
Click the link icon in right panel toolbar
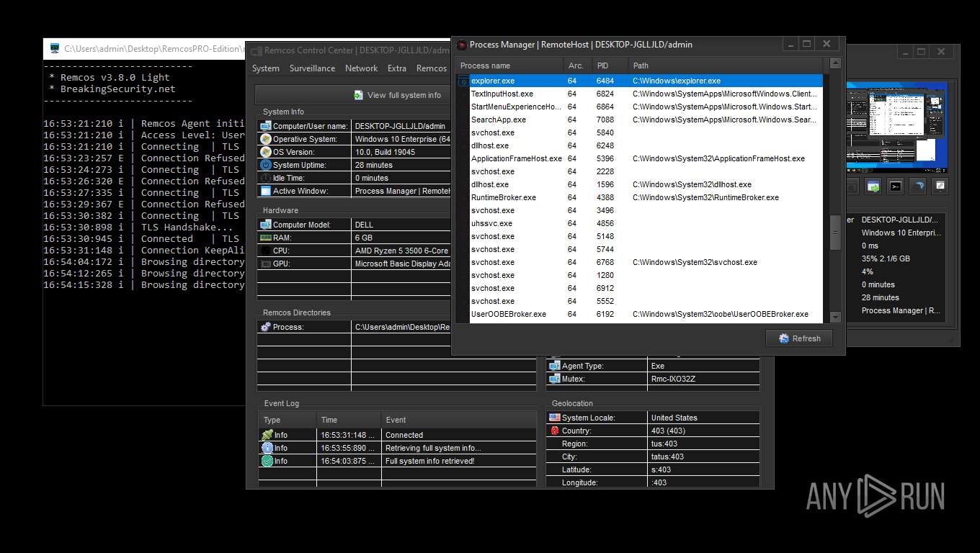point(940,186)
